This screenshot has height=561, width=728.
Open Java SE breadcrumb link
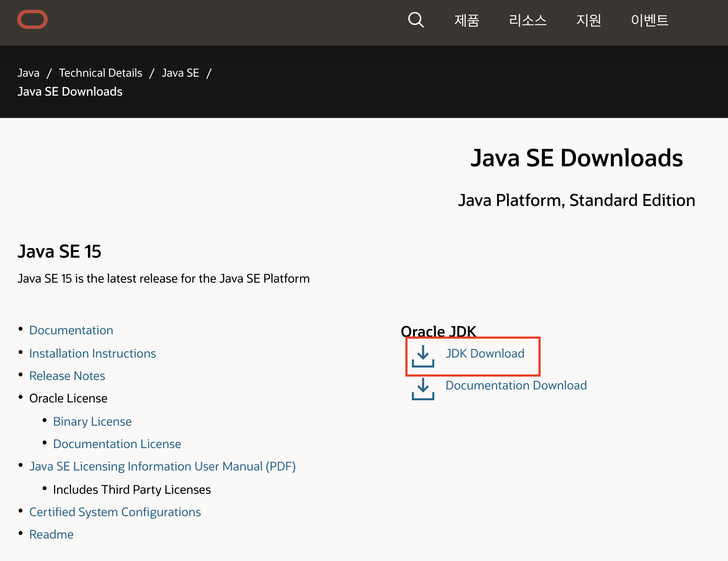coord(180,73)
